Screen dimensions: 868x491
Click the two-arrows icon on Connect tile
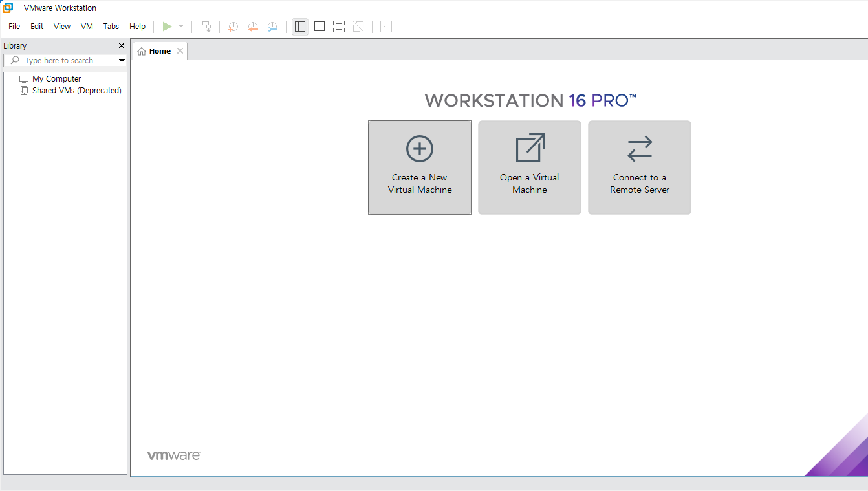pyautogui.click(x=640, y=149)
